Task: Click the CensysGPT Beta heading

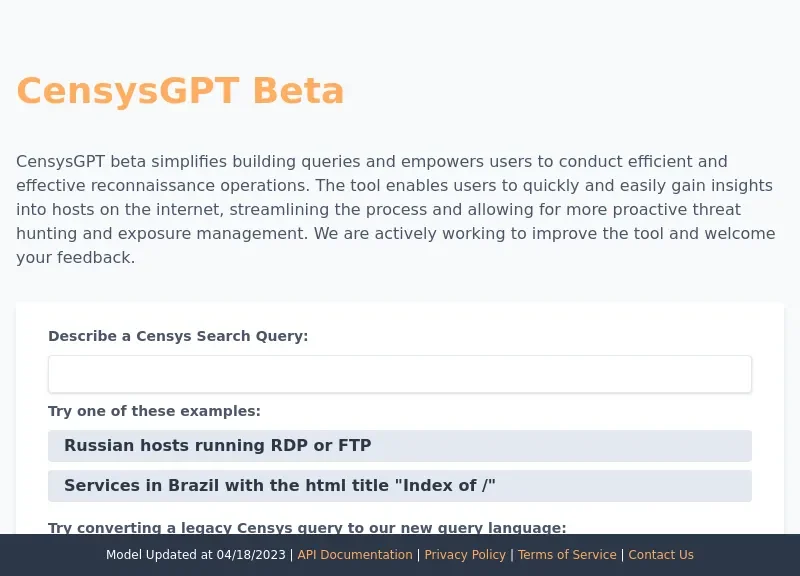Action: [180, 91]
